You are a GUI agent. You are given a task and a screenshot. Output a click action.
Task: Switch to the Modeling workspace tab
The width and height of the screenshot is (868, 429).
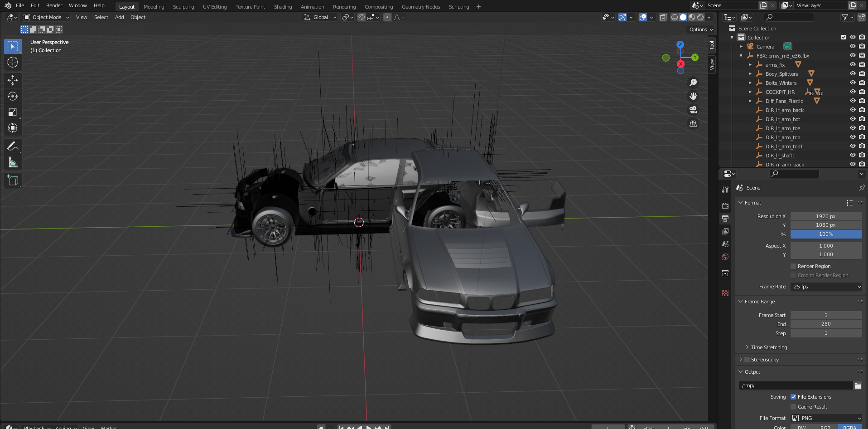click(x=154, y=7)
